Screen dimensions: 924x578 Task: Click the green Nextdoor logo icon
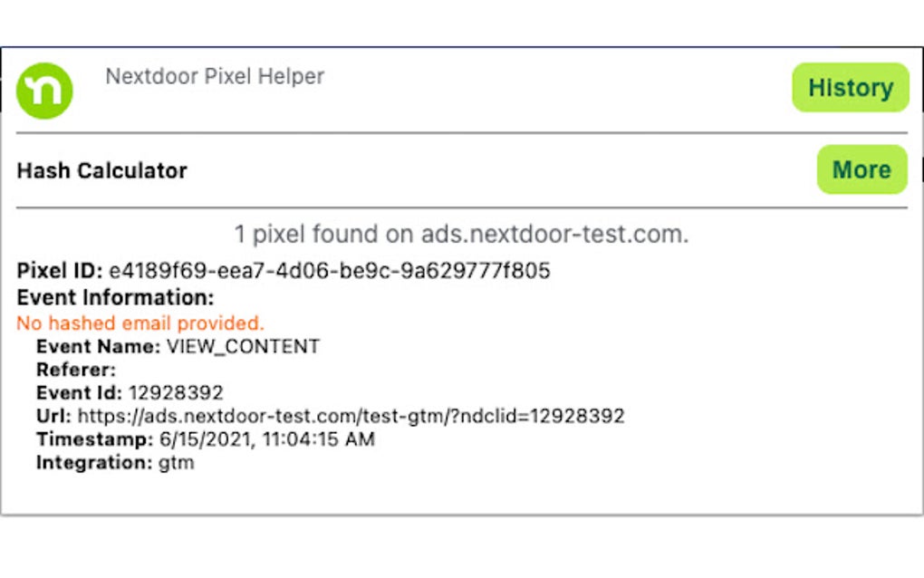pyautogui.click(x=44, y=91)
